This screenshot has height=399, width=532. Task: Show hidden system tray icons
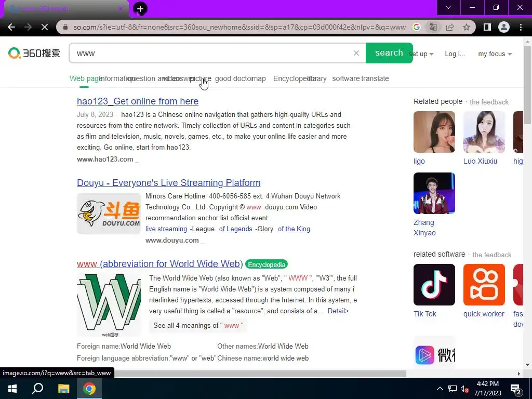coord(440,389)
